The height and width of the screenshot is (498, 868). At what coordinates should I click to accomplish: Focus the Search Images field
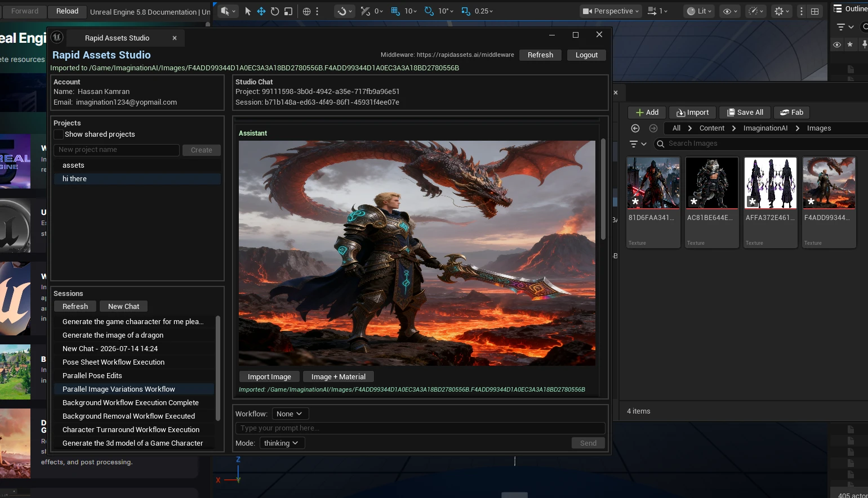[760, 144]
